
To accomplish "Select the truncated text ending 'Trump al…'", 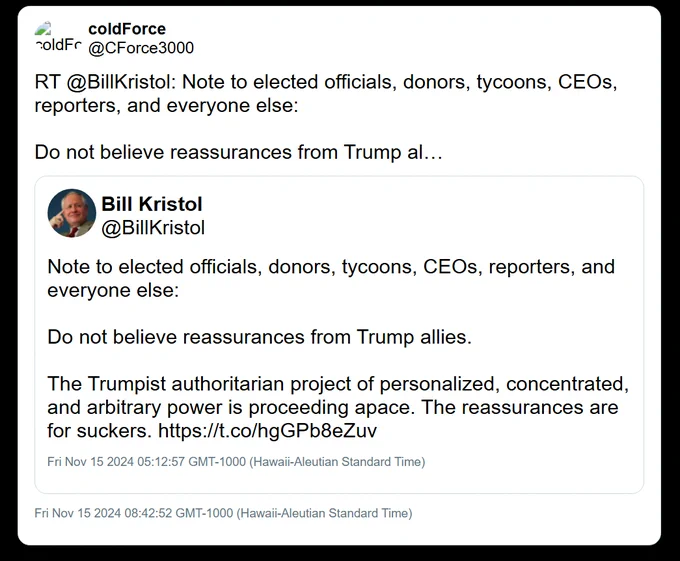I will coord(239,153).
